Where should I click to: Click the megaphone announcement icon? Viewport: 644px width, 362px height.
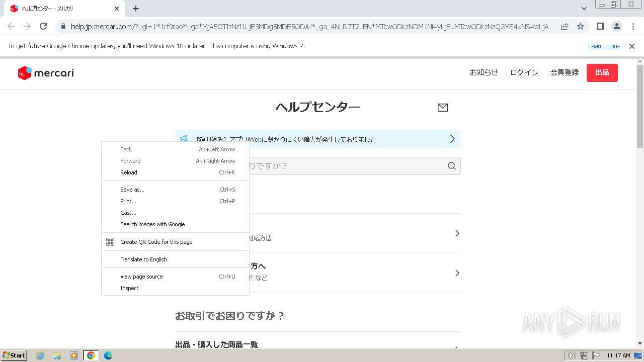pyautogui.click(x=184, y=139)
